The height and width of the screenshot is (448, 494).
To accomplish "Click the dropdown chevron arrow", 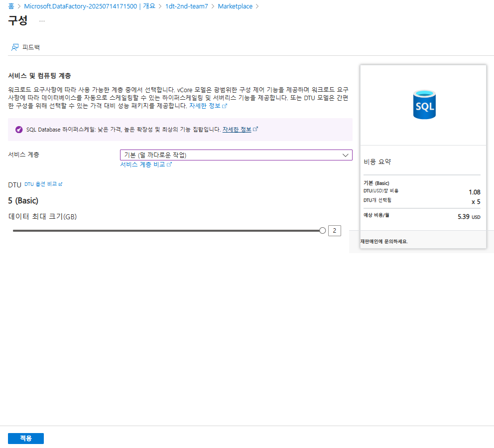I will pyautogui.click(x=345, y=155).
